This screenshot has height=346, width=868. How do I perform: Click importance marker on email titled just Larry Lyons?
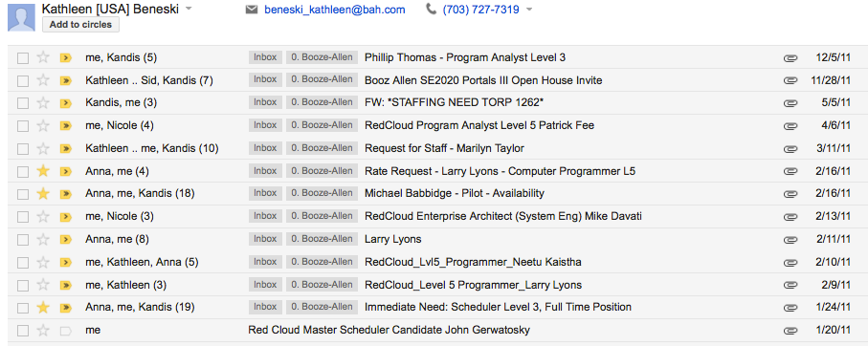[66, 239]
